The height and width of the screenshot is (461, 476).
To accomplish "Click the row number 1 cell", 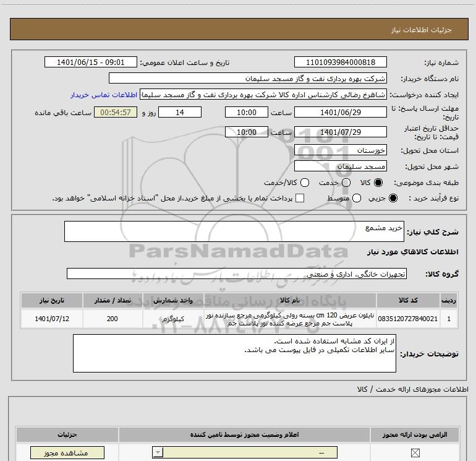I will pyautogui.click(x=449, y=319).
